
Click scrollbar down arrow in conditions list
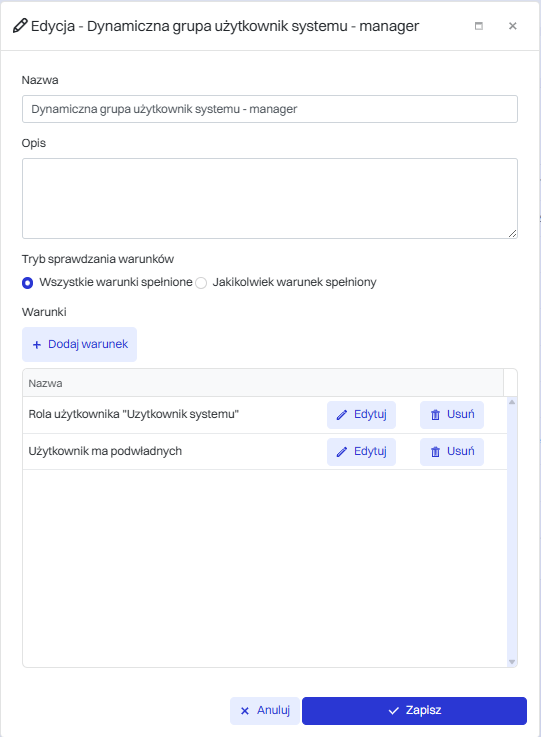click(512, 662)
